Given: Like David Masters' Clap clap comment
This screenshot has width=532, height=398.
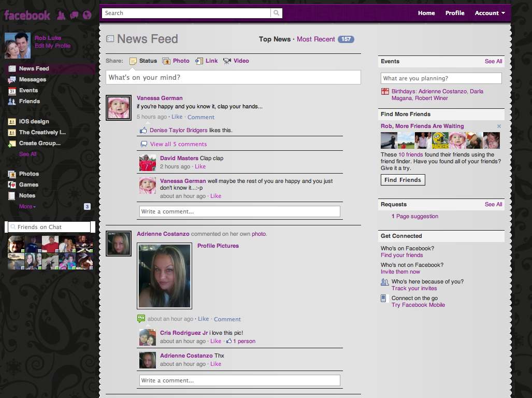Looking at the screenshot, I should tap(200, 166).
